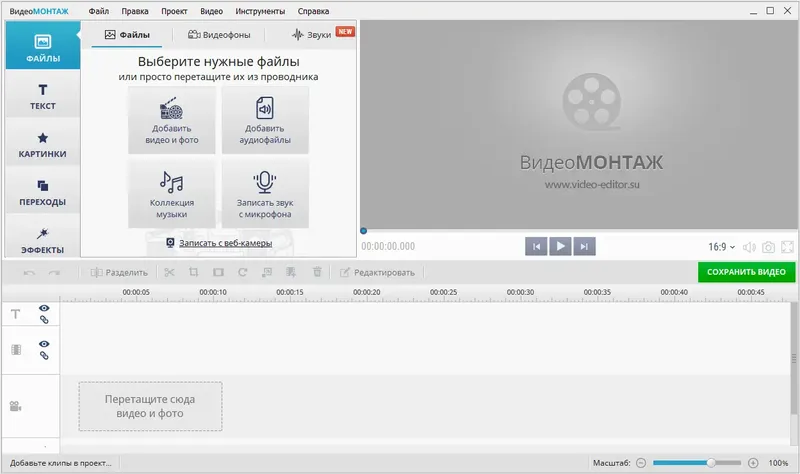Toggle link icon of the overlay track
Viewport: 800px width, 474px height.
44,356
